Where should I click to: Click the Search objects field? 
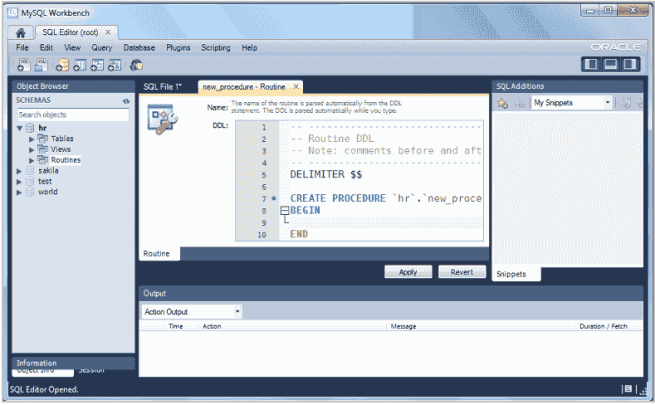click(x=73, y=114)
